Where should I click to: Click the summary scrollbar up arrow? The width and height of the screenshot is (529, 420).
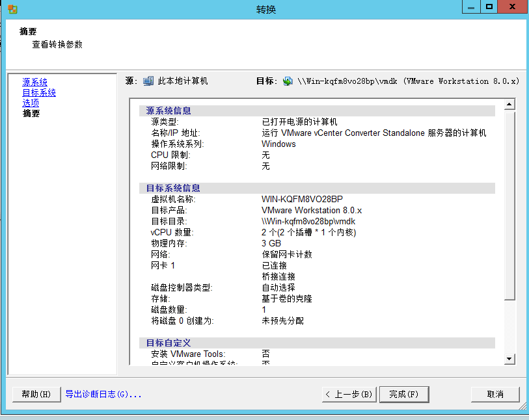[x=509, y=105]
